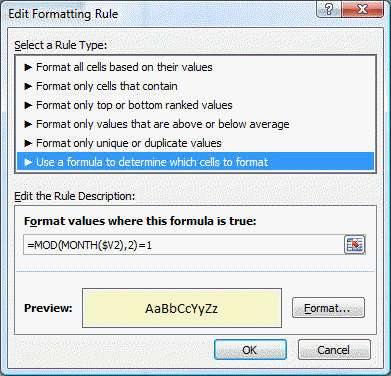Open the Format... dialog button

click(x=328, y=308)
